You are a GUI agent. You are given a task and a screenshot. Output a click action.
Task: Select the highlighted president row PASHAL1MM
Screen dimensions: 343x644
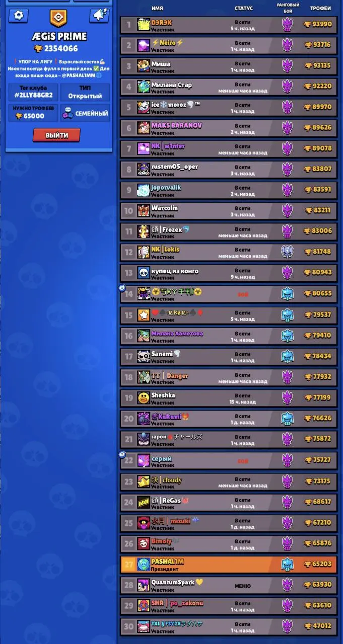point(229,564)
